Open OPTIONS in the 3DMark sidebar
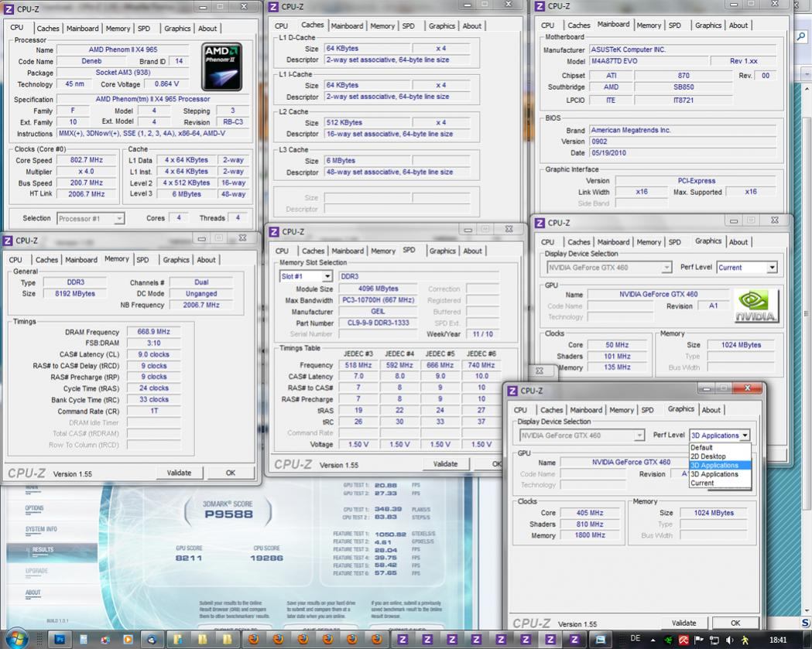The height and width of the screenshot is (649, 812). (x=34, y=508)
